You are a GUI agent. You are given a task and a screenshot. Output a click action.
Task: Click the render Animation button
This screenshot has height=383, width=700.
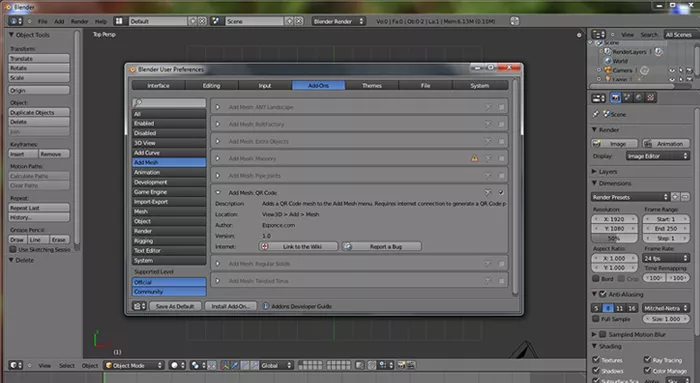click(666, 144)
